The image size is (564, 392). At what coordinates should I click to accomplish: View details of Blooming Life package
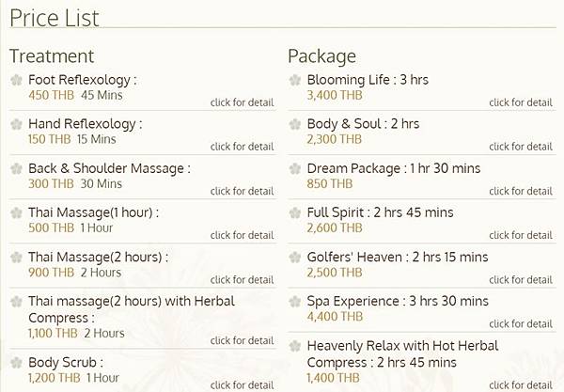(x=521, y=102)
